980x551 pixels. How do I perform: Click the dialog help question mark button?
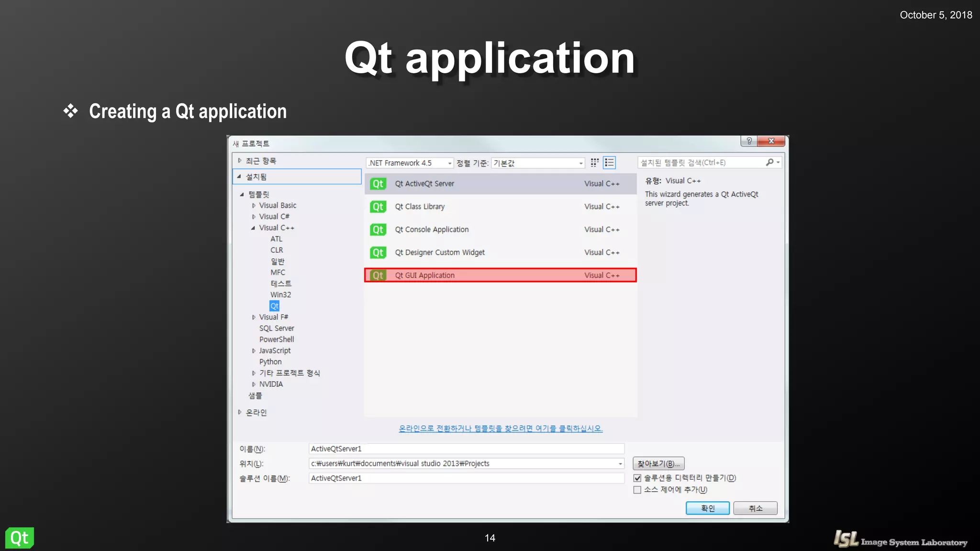[x=749, y=141]
